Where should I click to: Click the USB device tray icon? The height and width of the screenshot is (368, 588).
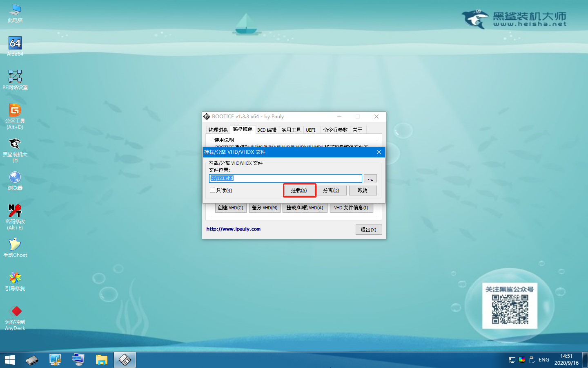pyautogui.click(x=532, y=360)
